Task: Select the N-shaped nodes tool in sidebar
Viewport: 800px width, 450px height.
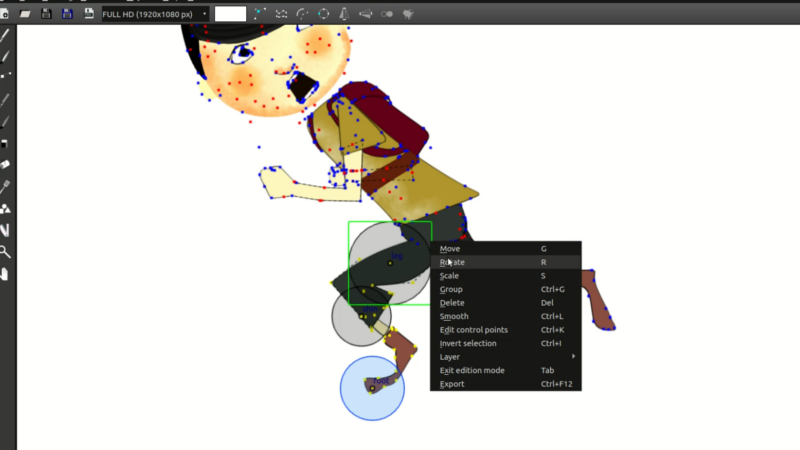Action: [5, 230]
